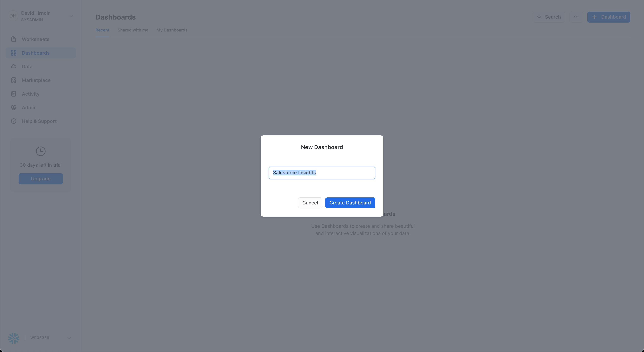Click the Cancel button in dialog

(x=310, y=202)
